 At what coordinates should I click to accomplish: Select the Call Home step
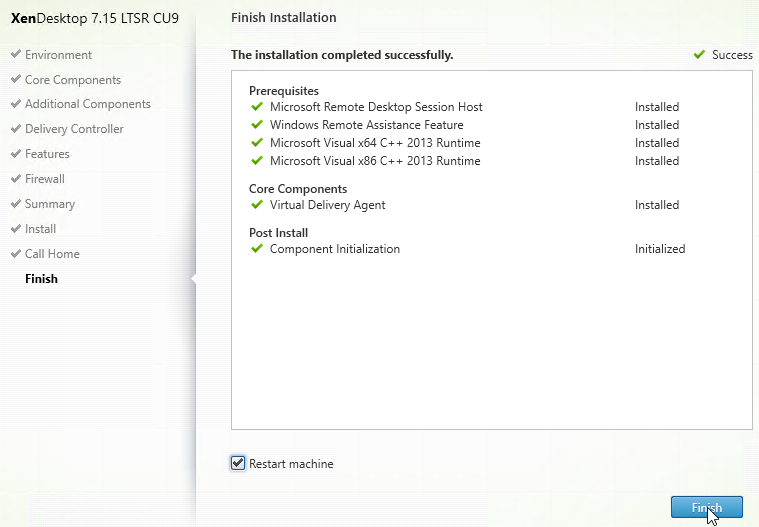tap(52, 254)
